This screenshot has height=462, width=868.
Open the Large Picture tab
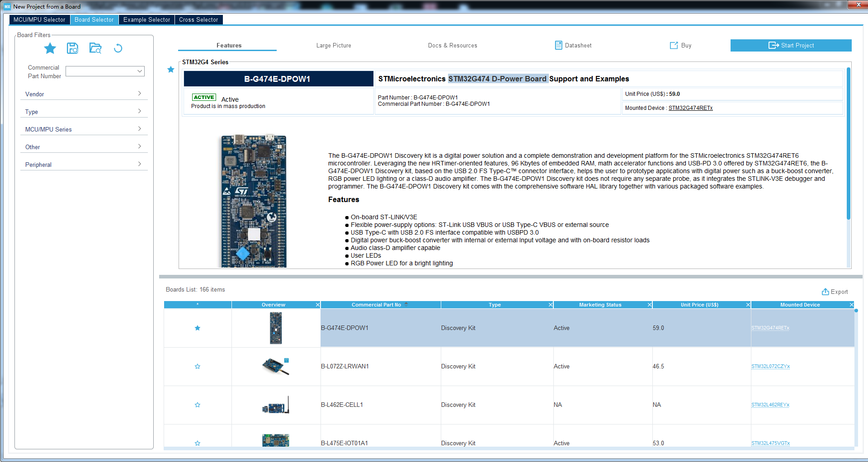[x=334, y=45]
